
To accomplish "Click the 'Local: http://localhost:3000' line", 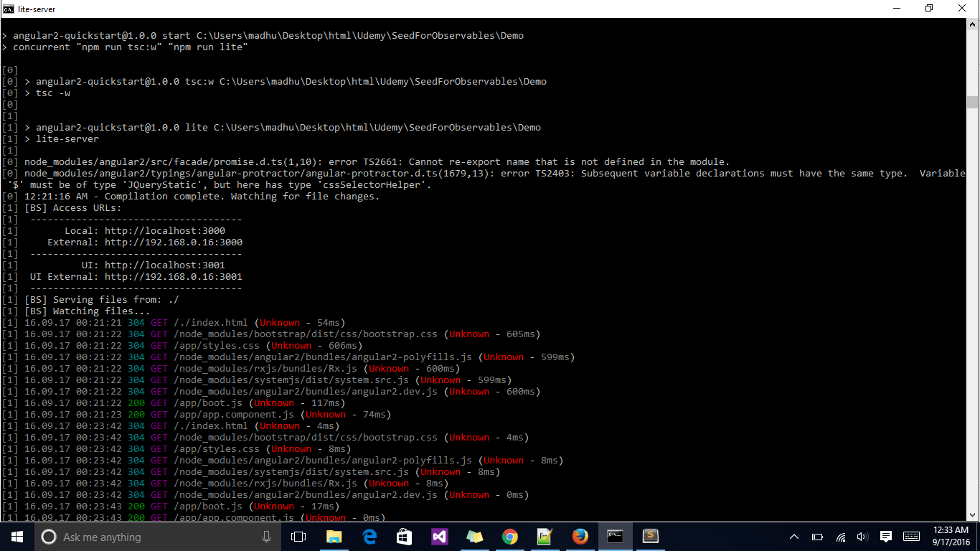I will [x=144, y=231].
